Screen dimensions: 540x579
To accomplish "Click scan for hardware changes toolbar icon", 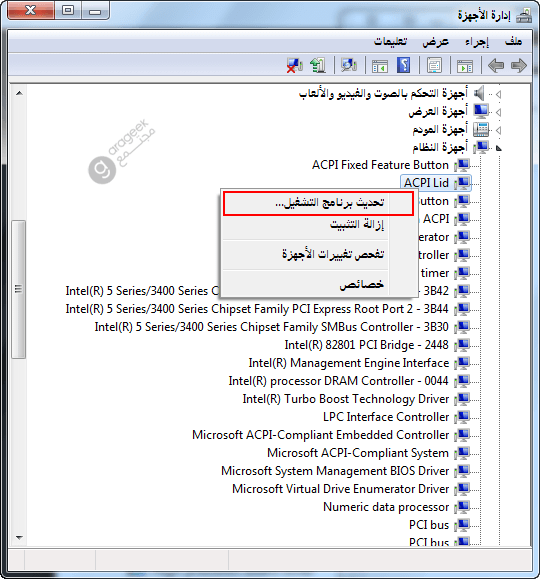I will (x=349, y=65).
